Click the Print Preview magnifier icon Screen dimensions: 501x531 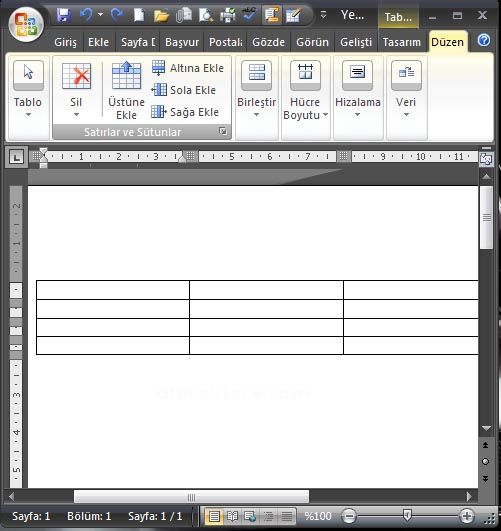[206, 16]
